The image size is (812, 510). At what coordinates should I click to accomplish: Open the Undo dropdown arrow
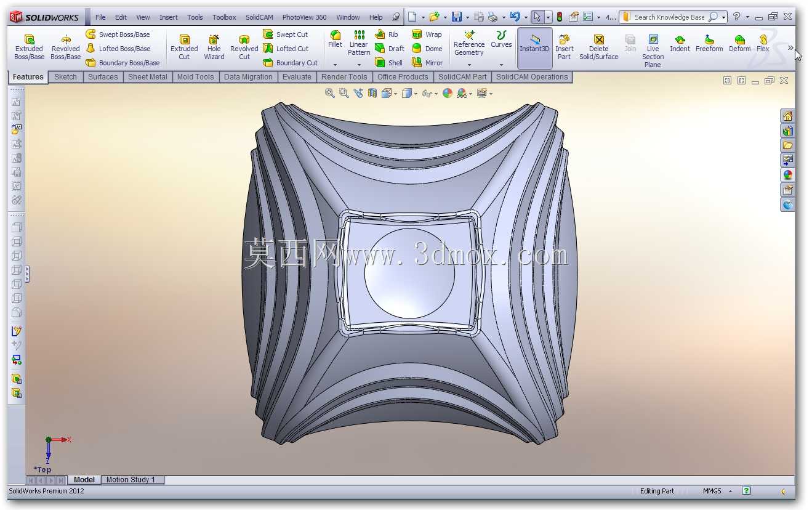(x=525, y=17)
